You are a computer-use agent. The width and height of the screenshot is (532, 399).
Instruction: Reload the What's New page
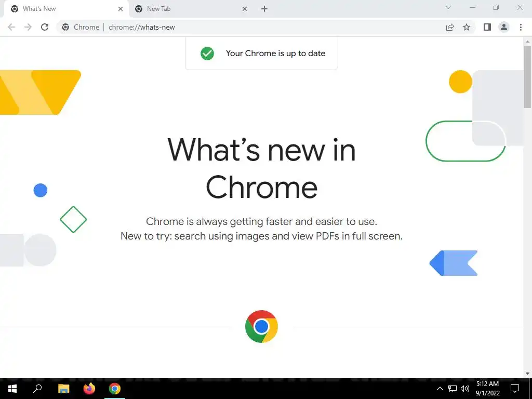pyautogui.click(x=45, y=27)
